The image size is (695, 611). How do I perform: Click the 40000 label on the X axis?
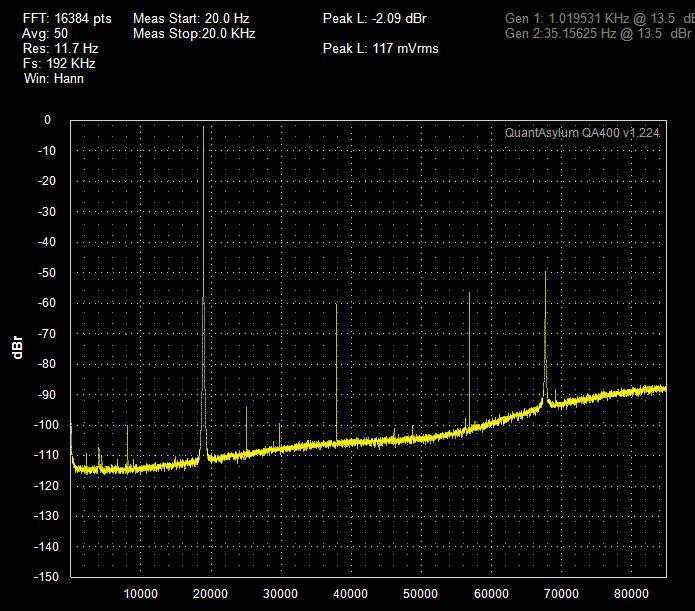[350, 594]
